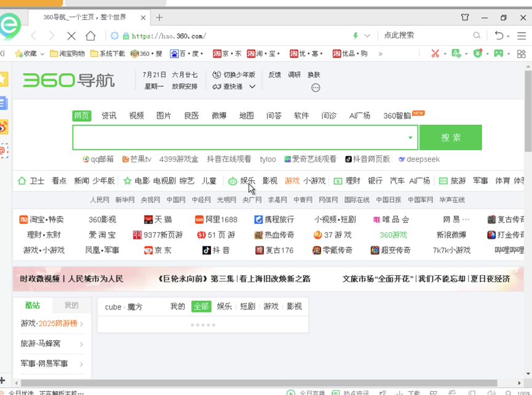Click the 换肤 link

[x=314, y=74]
